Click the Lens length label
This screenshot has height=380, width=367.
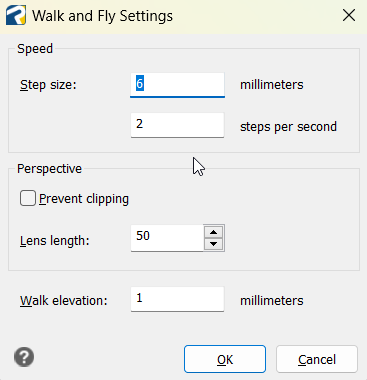pos(55,240)
